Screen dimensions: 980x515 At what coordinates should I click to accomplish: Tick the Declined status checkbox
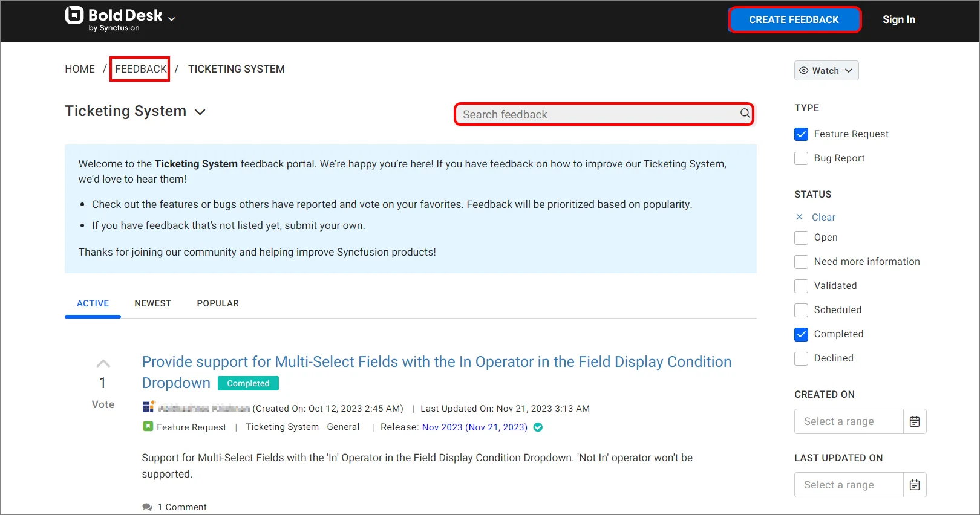(x=802, y=358)
